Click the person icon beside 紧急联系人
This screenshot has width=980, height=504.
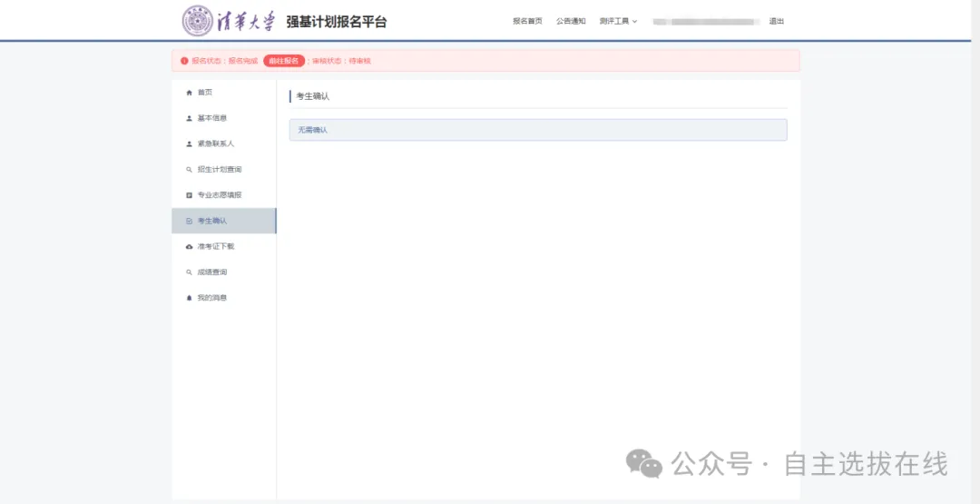[189, 143]
